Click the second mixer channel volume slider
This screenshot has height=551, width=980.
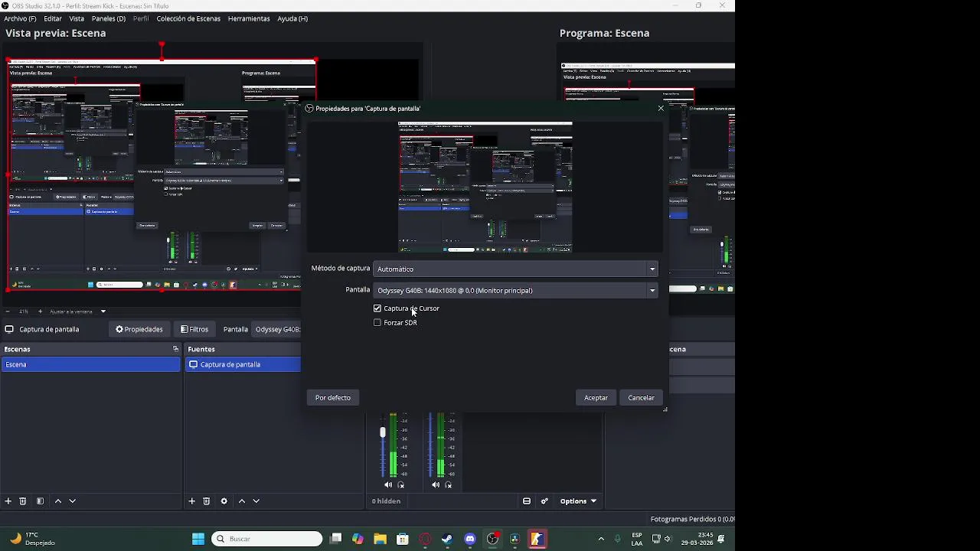point(430,446)
